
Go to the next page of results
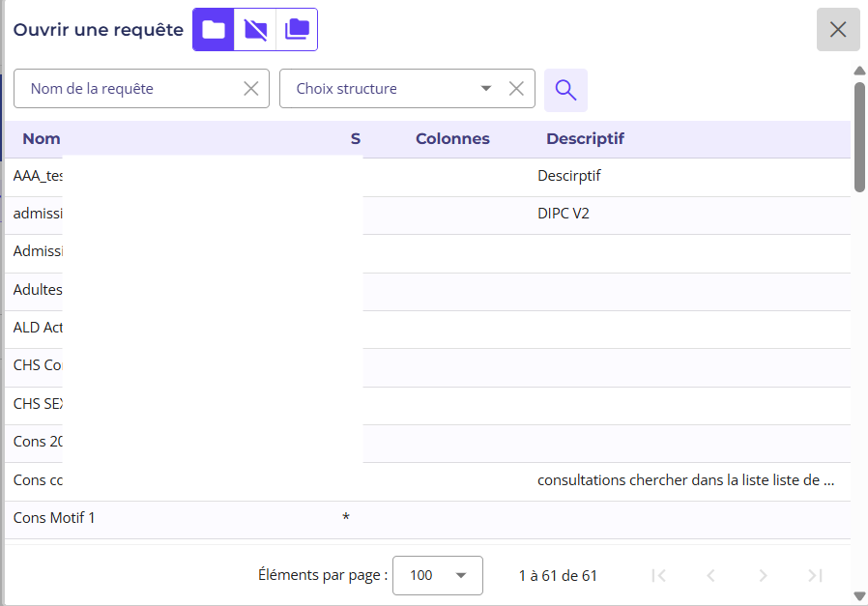point(763,575)
